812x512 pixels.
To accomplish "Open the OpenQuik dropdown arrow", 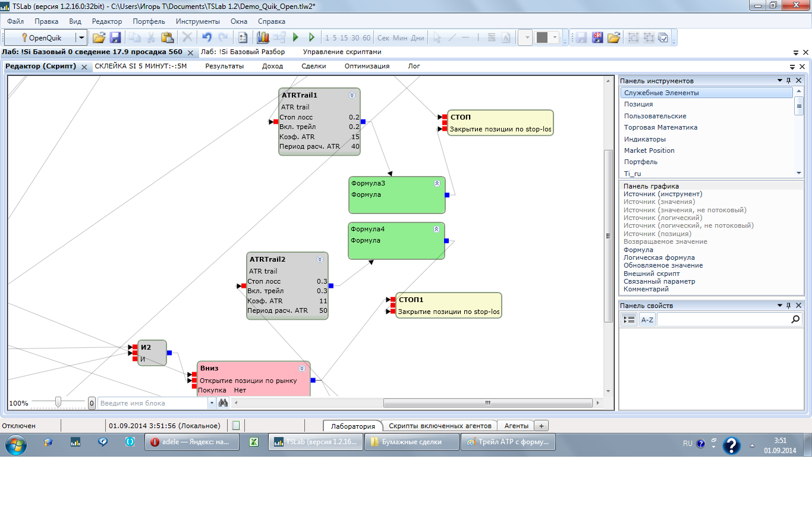I will (81, 37).
